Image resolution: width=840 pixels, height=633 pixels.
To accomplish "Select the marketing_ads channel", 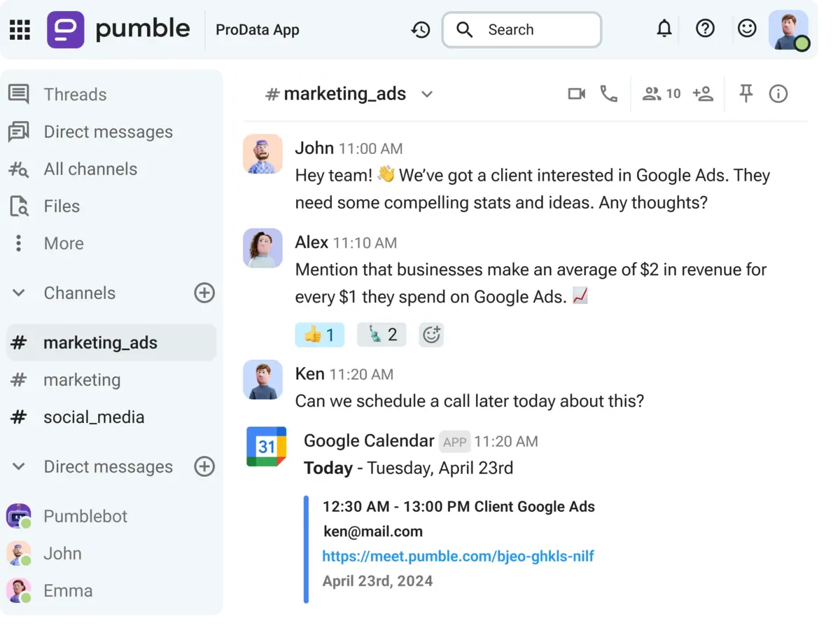I will click(x=111, y=342).
